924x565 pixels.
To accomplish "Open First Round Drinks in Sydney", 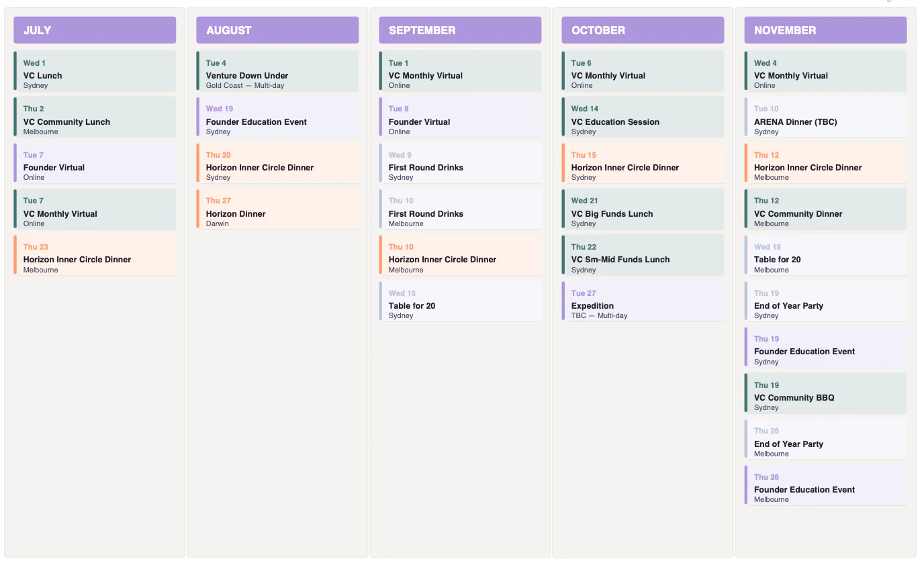I will click(460, 163).
